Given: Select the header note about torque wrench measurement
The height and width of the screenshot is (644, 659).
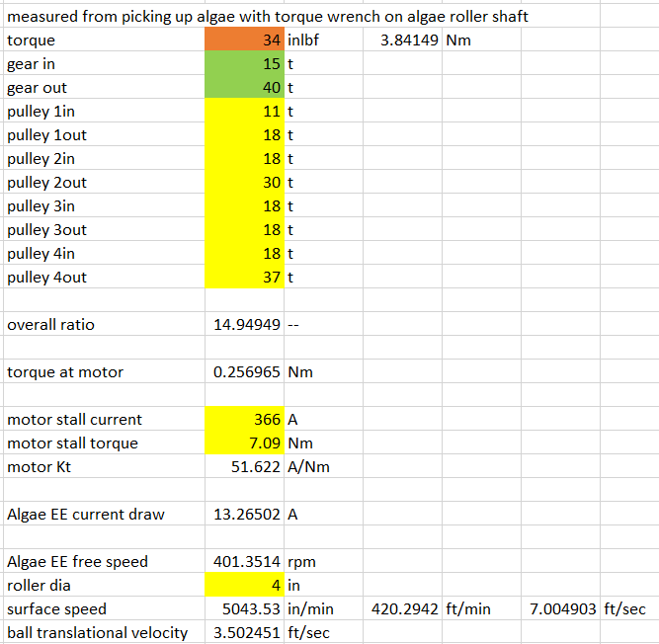Looking at the screenshot, I should 268,17.
